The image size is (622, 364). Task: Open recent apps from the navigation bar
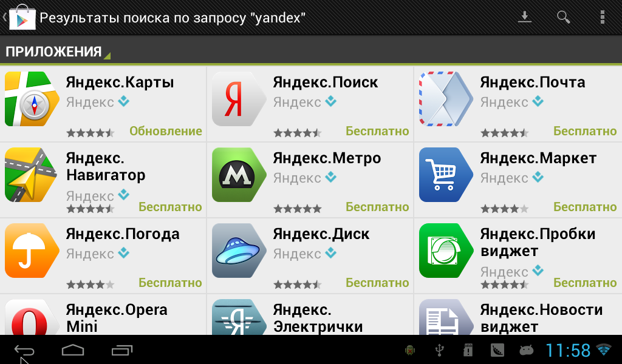coord(121,350)
